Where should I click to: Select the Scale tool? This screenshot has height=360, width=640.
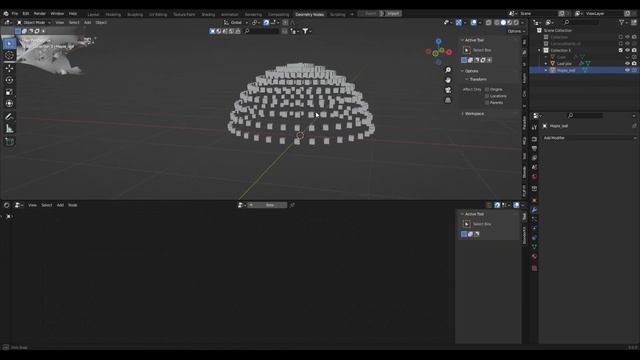[x=9, y=92]
